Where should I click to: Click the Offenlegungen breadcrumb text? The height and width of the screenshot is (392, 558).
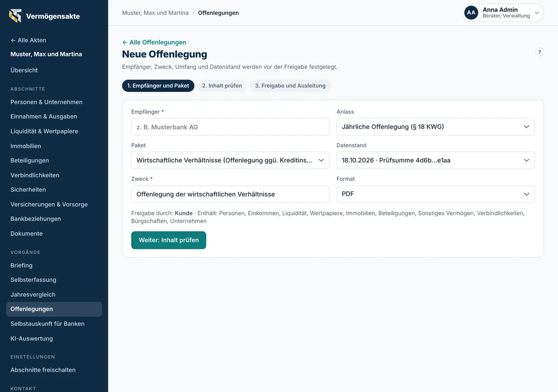[x=219, y=13]
